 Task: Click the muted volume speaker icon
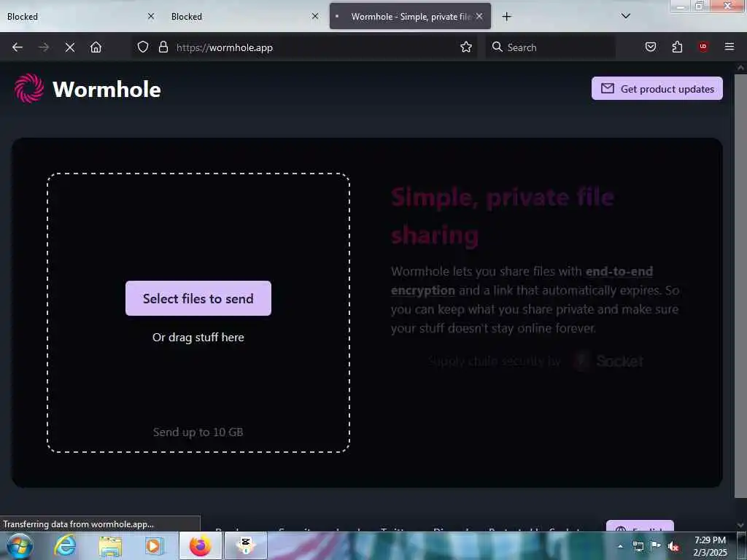click(673, 546)
